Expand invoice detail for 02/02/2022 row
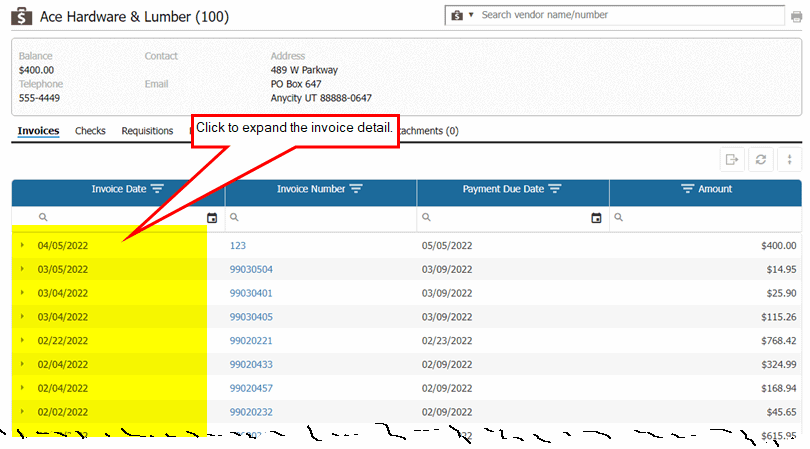810x449 pixels. click(x=22, y=411)
